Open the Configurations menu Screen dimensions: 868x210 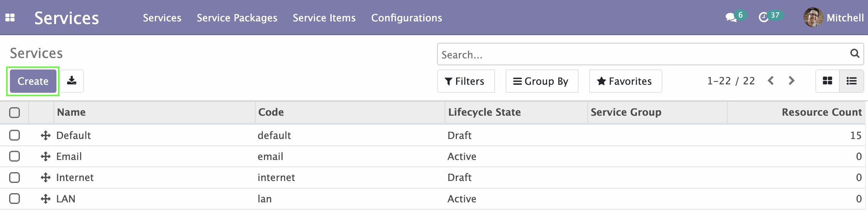point(407,18)
